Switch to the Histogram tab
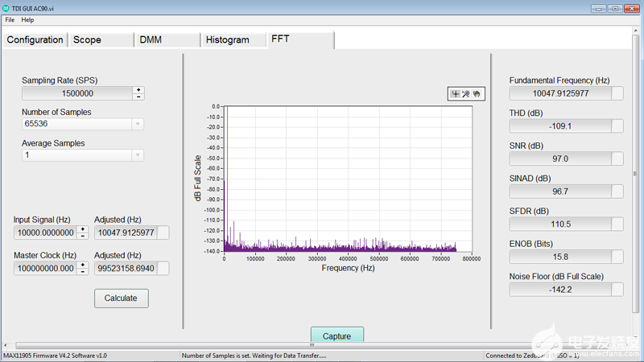The image size is (644, 362). pos(233,39)
